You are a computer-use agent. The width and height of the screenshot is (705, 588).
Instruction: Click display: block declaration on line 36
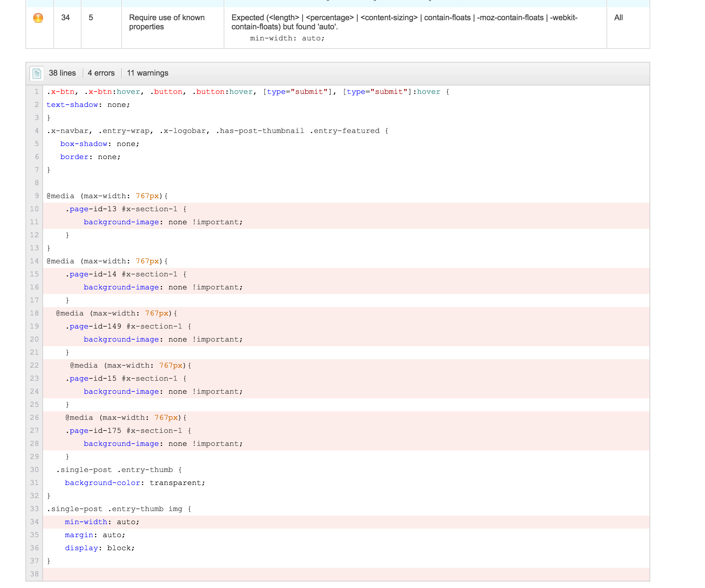point(100,548)
